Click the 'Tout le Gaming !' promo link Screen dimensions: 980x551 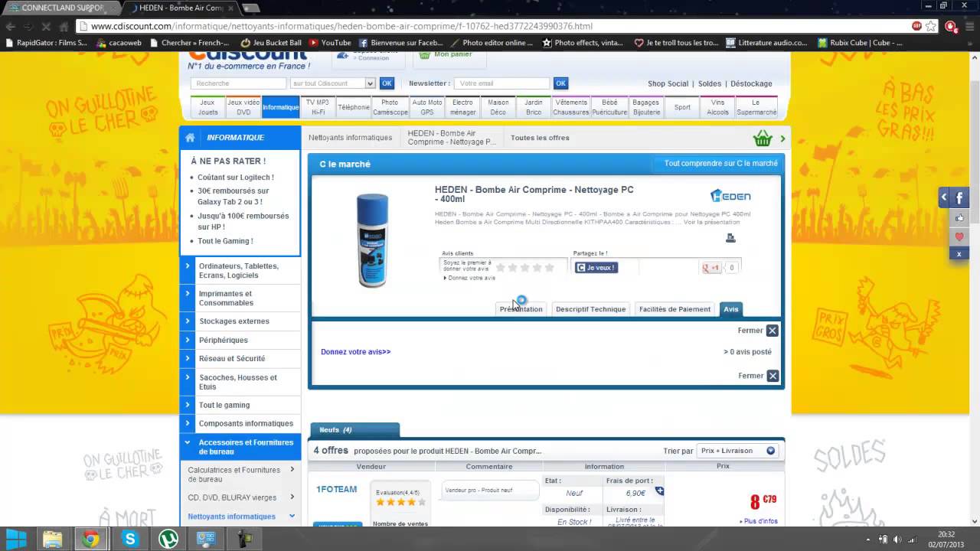tap(225, 241)
